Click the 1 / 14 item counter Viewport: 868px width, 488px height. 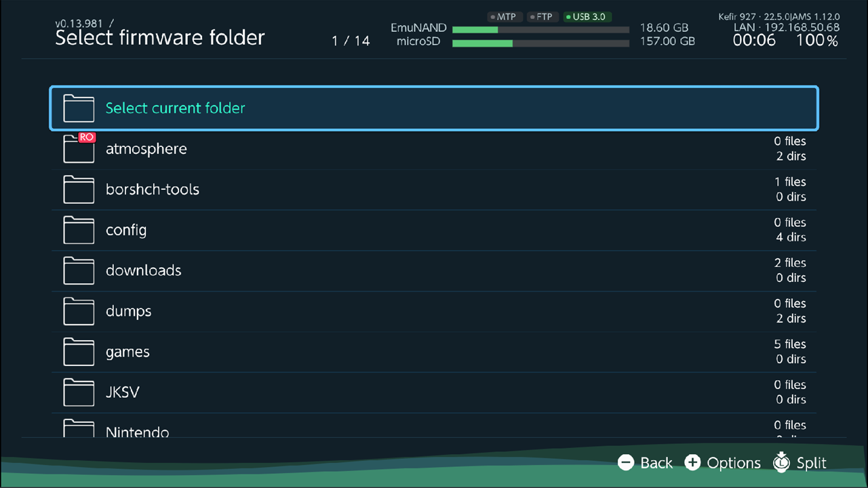click(351, 41)
